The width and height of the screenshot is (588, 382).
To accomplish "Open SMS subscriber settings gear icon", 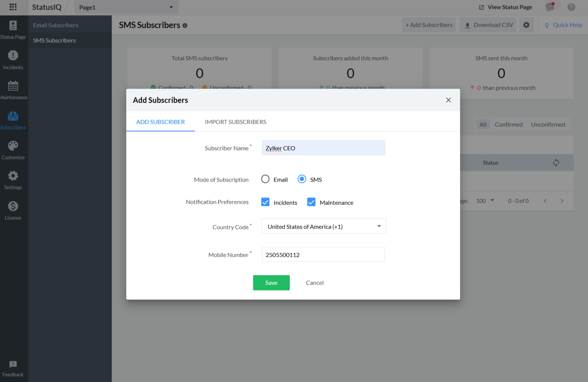I will pos(526,25).
